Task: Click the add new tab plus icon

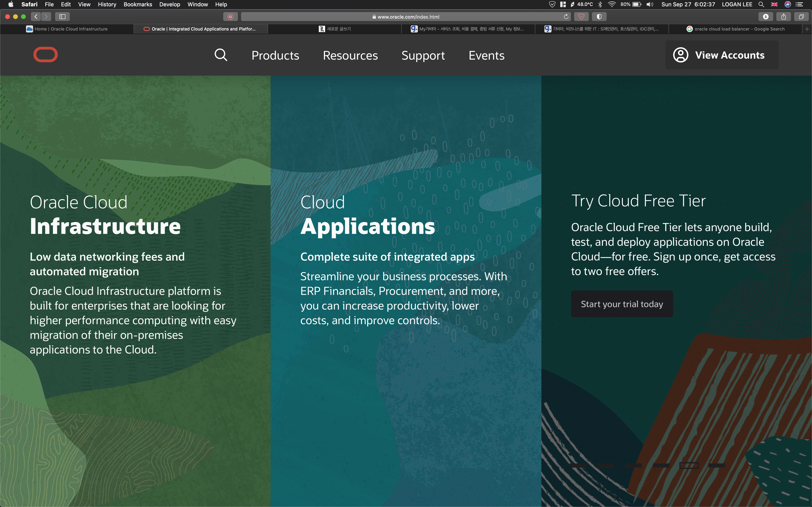Action: pos(807,29)
